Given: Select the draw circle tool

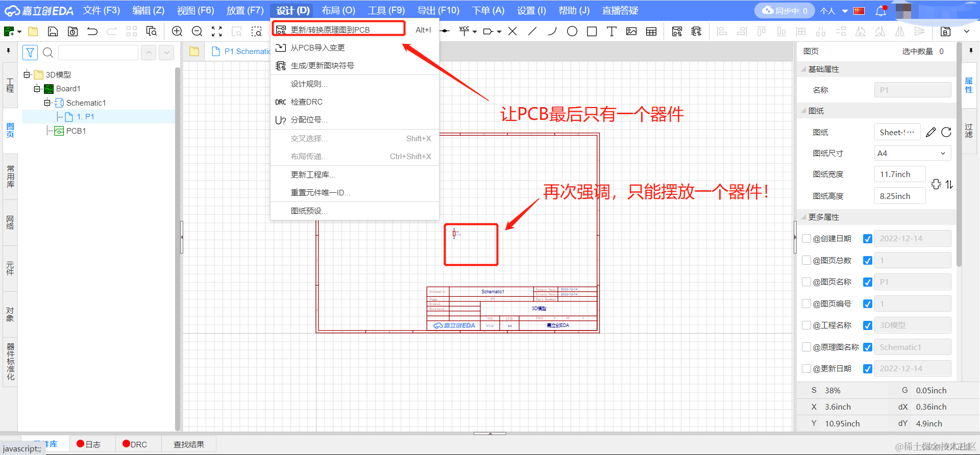Looking at the screenshot, I should pyautogui.click(x=572, y=32).
